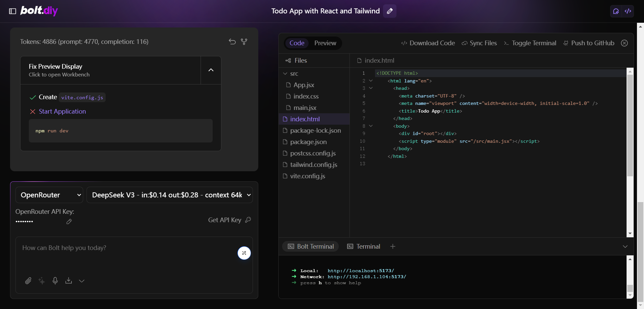
Task: Enhance the prompt with the sparkle icon
Action: click(42, 281)
